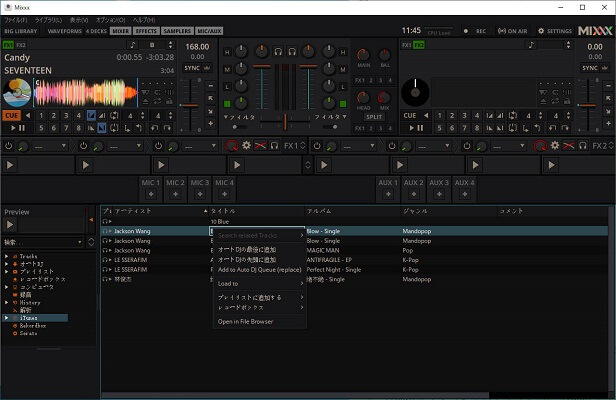
Task: Click the BIG LIBRARY button
Action: pos(20,31)
